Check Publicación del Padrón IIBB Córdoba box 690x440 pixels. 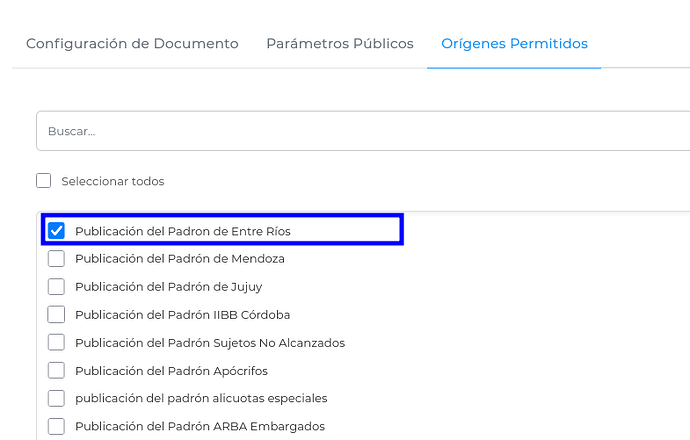[56, 315]
